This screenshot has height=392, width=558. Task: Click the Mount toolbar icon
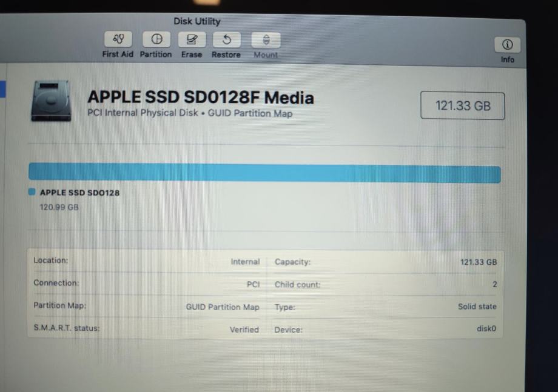point(266,40)
